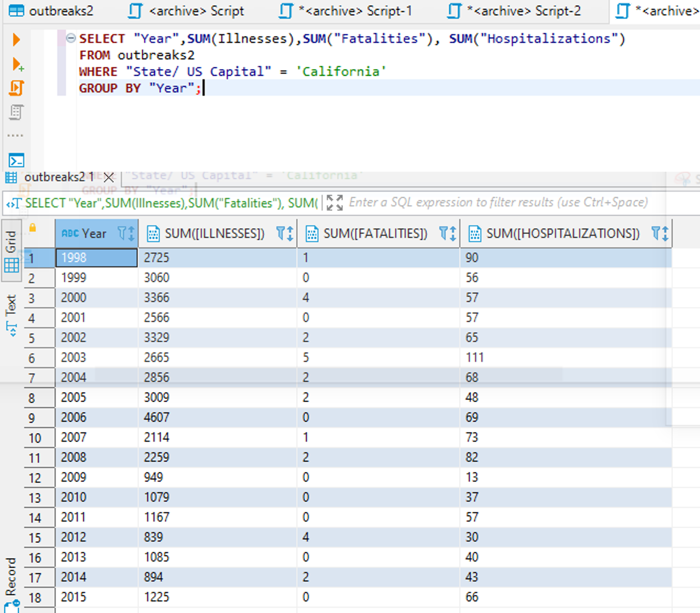
Task: Switch to the *<archive> Script-1 tab
Action: tap(345, 11)
